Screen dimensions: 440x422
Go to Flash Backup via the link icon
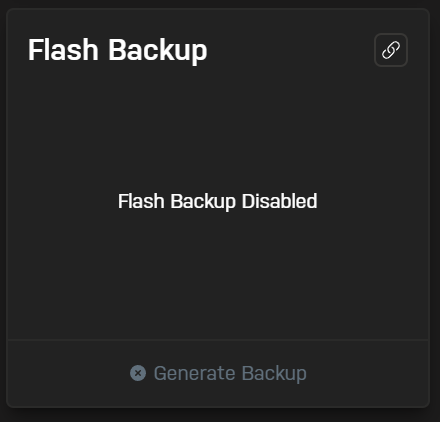point(391,50)
